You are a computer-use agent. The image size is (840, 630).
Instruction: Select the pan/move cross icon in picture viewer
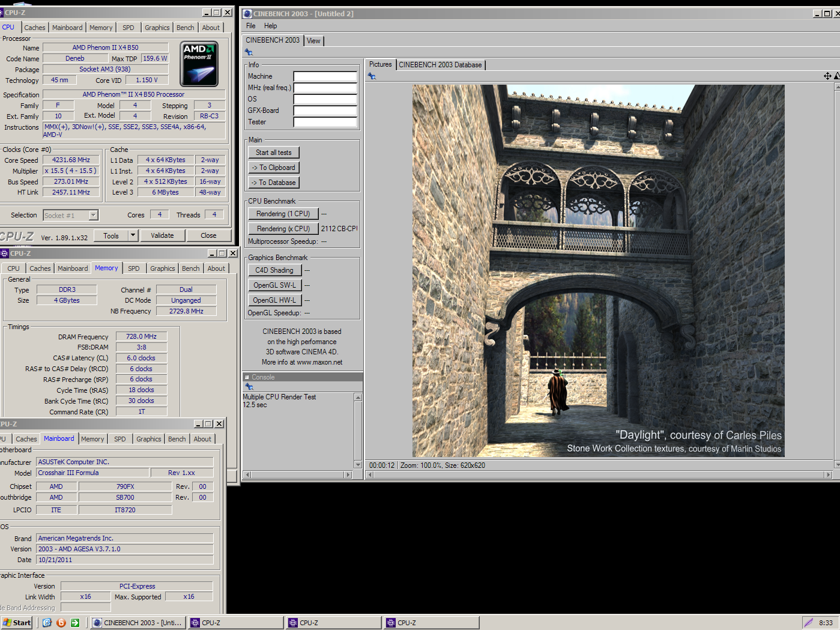pyautogui.click(x=827, y=76)
